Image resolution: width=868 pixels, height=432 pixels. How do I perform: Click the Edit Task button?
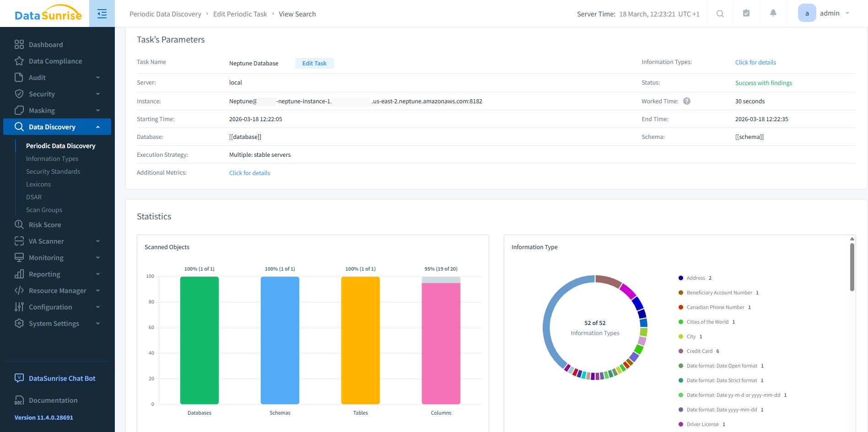coord(314,63)
